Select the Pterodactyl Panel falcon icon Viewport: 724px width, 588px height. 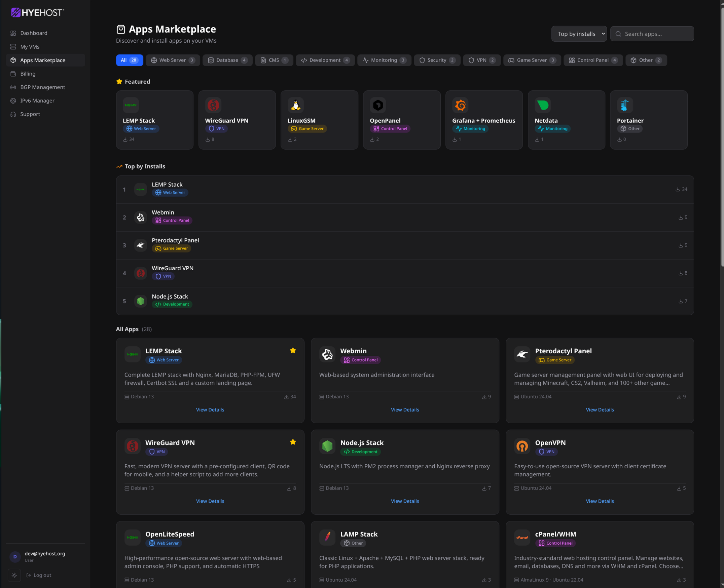pos(522,354)
